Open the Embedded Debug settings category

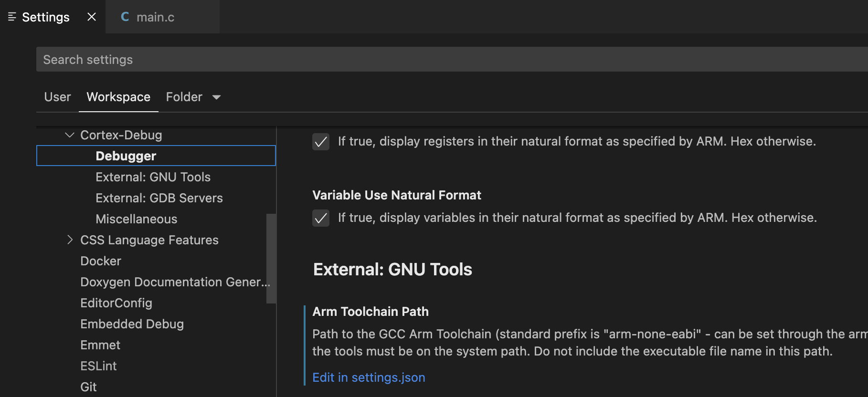pyautogui.click(x=132, y=324)
